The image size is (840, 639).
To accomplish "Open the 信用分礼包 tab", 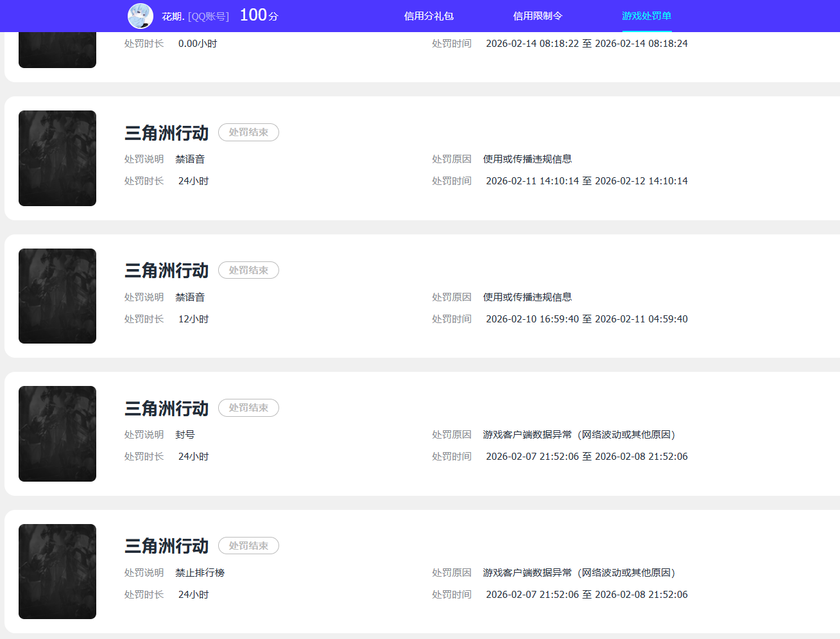I will [429, 15].
